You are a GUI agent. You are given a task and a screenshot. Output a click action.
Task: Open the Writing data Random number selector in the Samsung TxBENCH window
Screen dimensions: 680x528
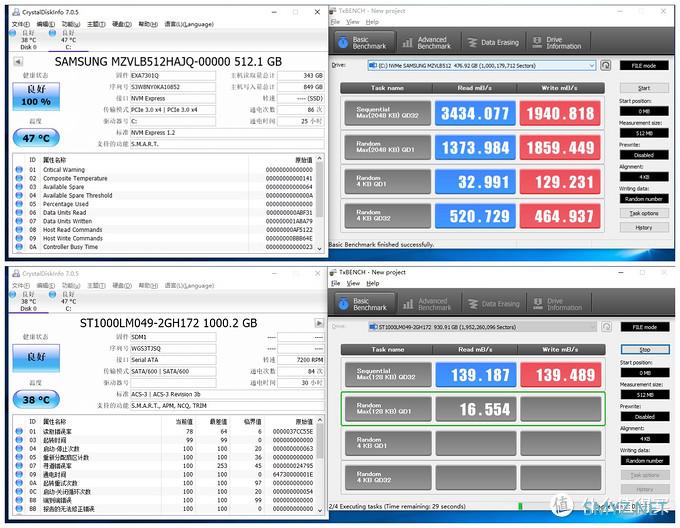[x=644, y=199]
